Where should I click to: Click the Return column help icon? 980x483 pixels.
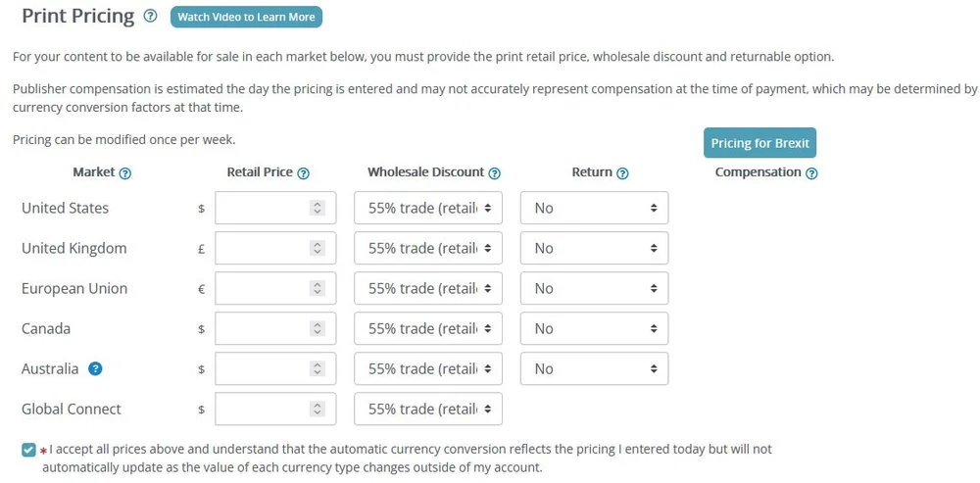tap(622, 173)
